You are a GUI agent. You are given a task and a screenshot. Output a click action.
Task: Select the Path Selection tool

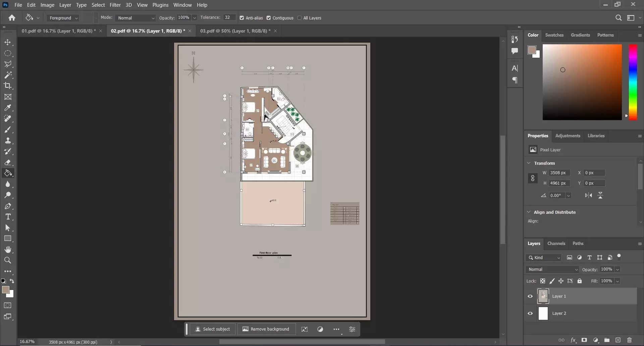8,228
